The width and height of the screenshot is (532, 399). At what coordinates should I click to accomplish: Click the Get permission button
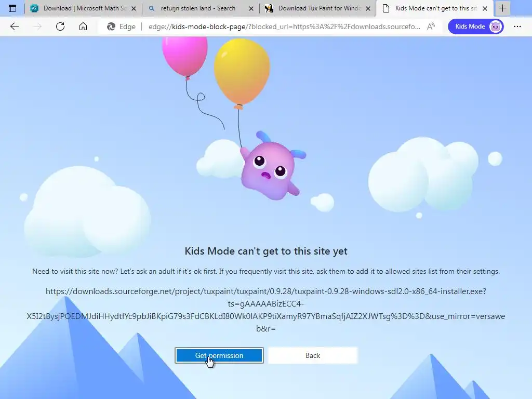(x=219, y=355)
